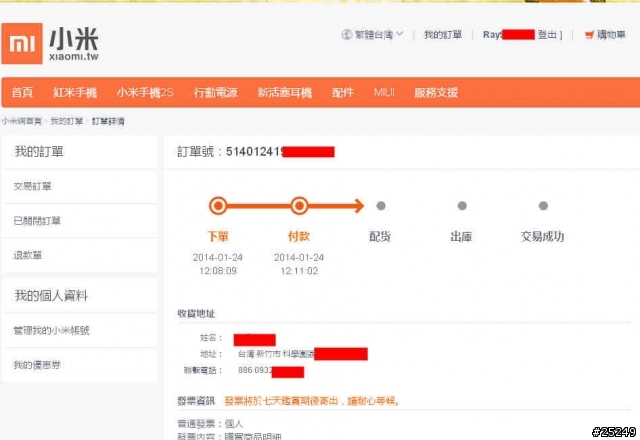The width and height of the screenshot is (640, 440).
Task: Open 交易訂單 in sidebar
Action: tap(33, 187)
